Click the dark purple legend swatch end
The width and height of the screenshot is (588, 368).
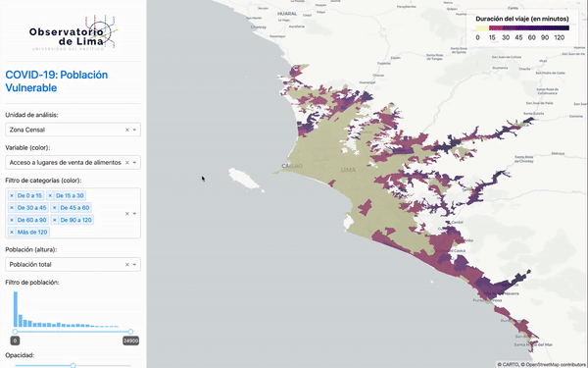(563, 28)
